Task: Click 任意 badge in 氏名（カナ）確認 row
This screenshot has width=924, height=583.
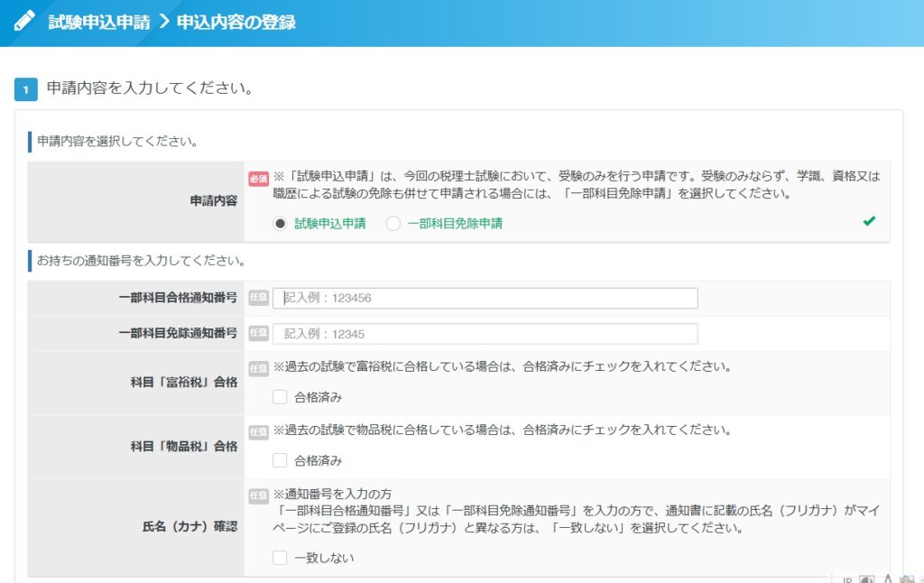Action: pyautogui.click(x=258, y=495)
